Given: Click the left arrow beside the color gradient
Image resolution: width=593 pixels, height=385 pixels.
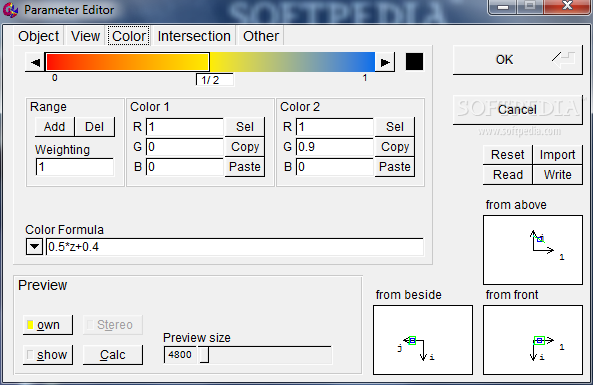Looking at the screenshot, I should (x=35, y=62).
